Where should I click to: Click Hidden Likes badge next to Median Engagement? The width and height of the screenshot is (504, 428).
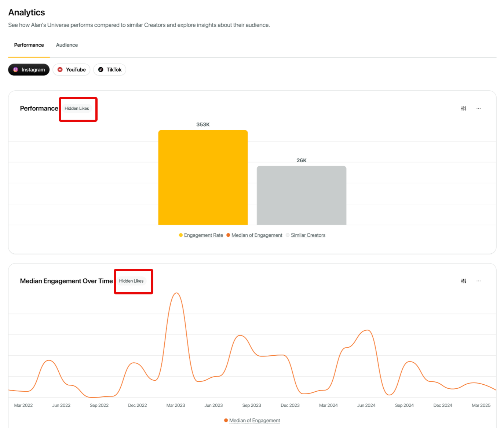pyautogui.click(x=131, y=281)
